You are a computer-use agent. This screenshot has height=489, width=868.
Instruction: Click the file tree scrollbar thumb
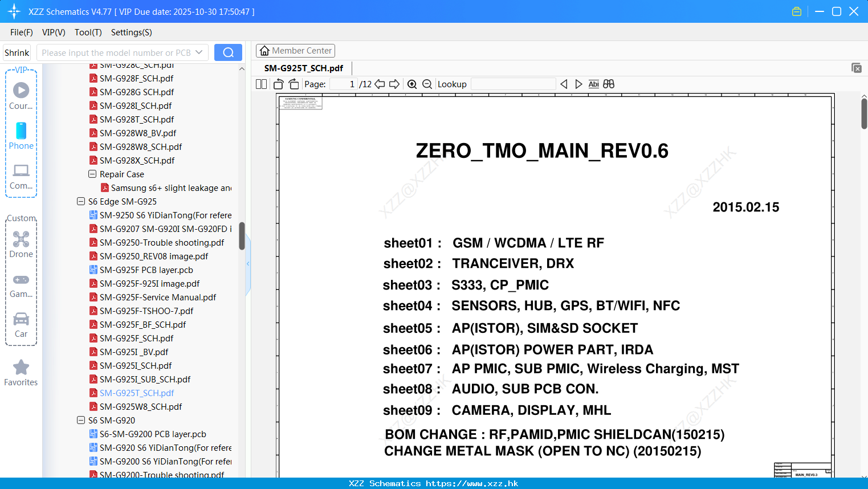point(242,236)
